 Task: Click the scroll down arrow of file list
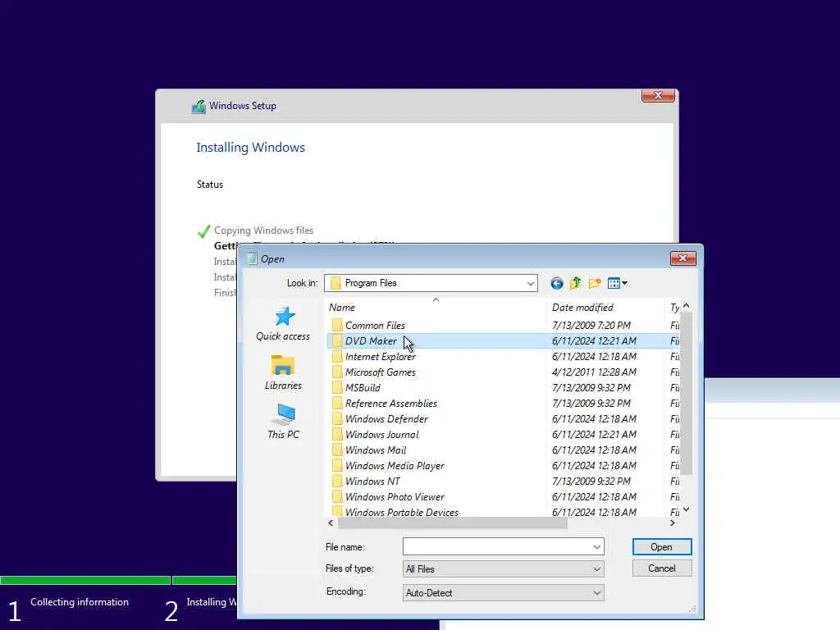(687, 509)
